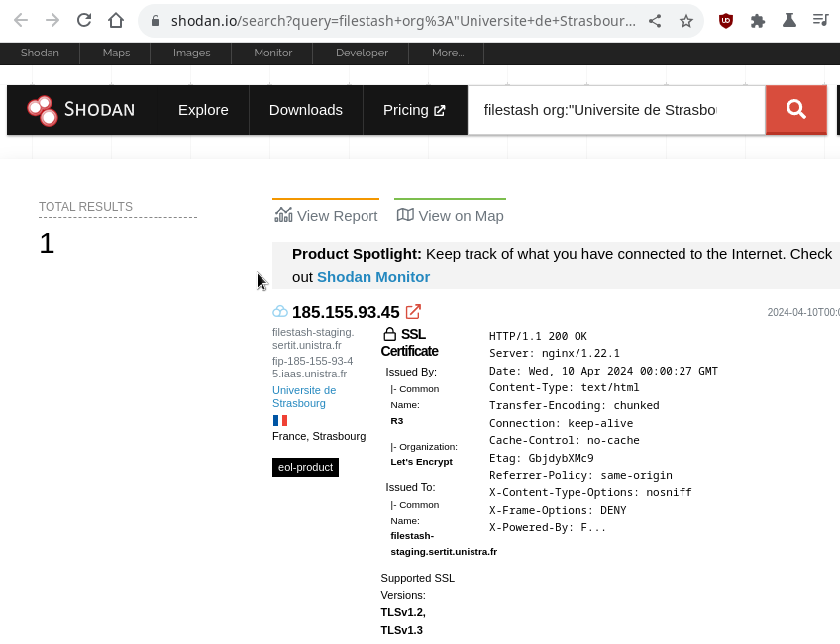Image resolution: width=840 pixels, height=644 pixels.
Task: Click the Etag: GbjdybXMc9 line
Action: pyautogui.click(x=541, y=458)
